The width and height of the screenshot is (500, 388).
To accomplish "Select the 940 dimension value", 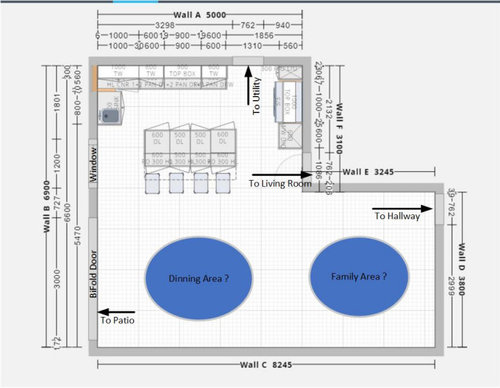I will point(283,25).
